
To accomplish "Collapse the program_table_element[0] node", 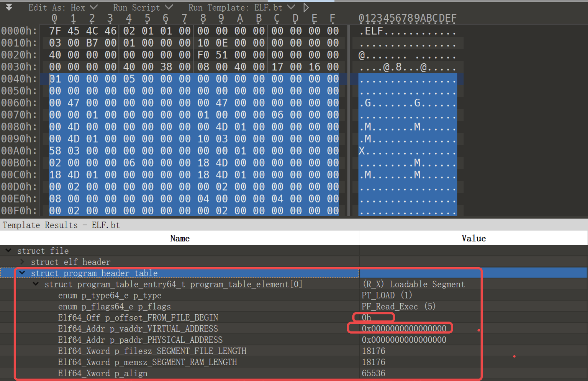I will click(36, 284).
